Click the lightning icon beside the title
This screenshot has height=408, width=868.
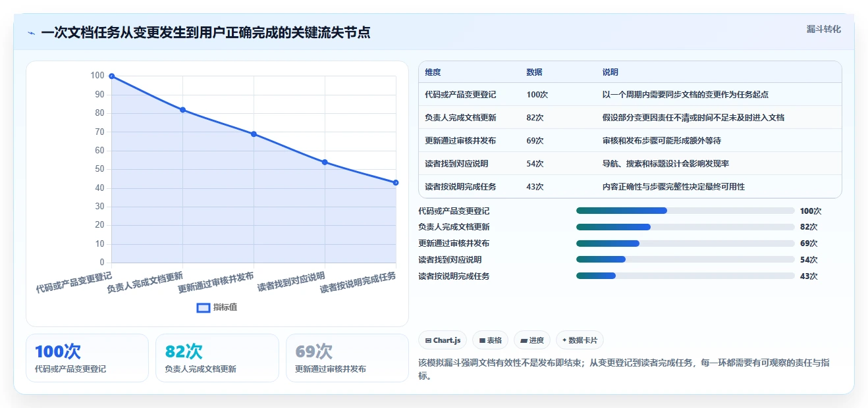pyautogui.click(x=31, y=33)
